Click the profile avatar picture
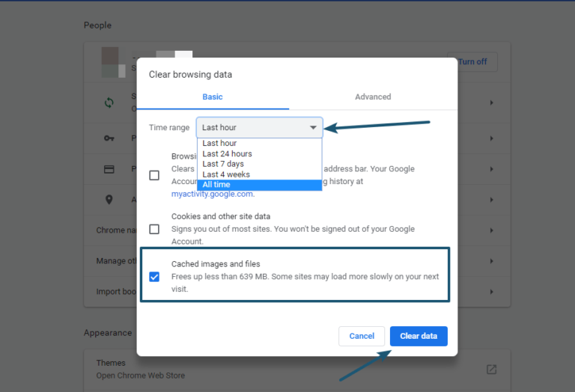This screenshot has width=575, height=392. tap(113, 62)
